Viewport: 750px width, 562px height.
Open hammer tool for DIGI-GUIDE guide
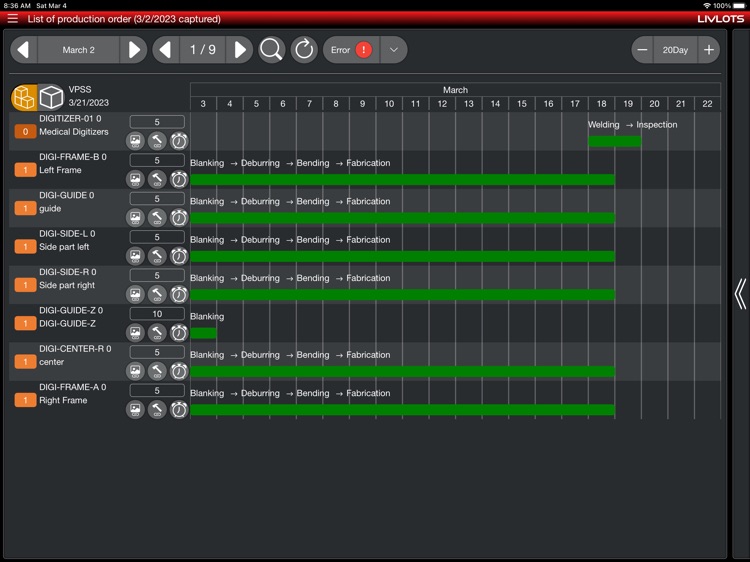pyautogui.click(x=157, y=218)
